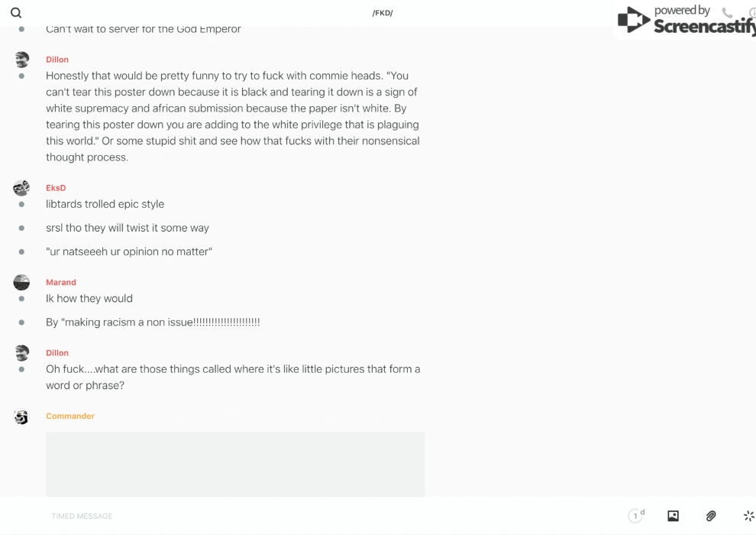Open Marand's profile avatar
Viewport: 756px width, 535px height.
(x=21, y=282)
